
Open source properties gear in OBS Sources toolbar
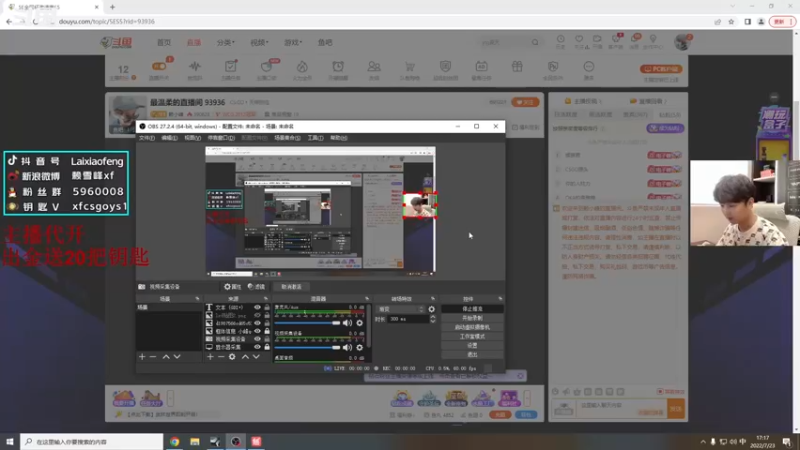point(232,357)
